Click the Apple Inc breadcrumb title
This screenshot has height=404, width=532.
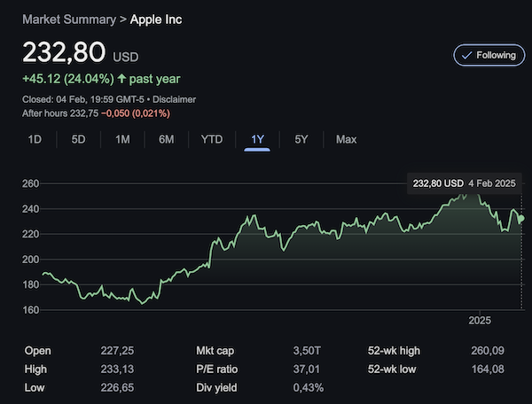coord(156,19)
